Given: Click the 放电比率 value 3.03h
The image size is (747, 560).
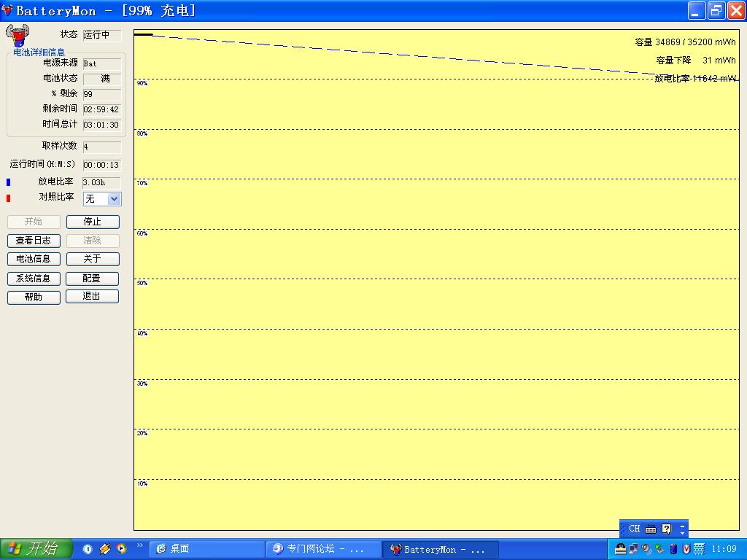Looking at the screenshot, I should point(102,182).
